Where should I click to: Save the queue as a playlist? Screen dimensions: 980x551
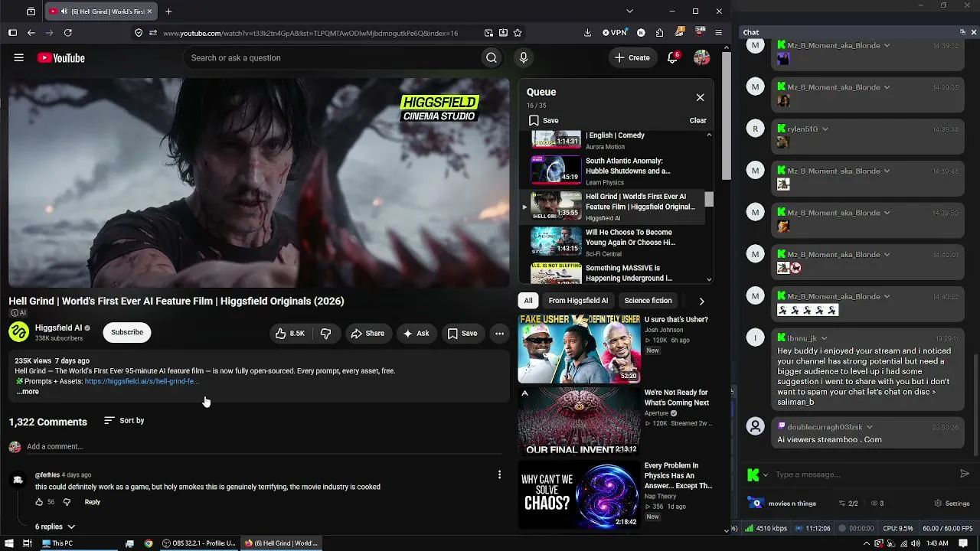point(544,120)
